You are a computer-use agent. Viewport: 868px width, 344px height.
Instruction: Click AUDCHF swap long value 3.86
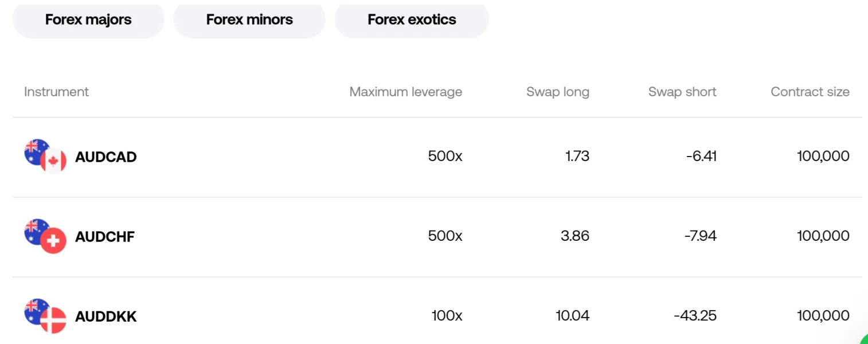(x=575, y=236)
